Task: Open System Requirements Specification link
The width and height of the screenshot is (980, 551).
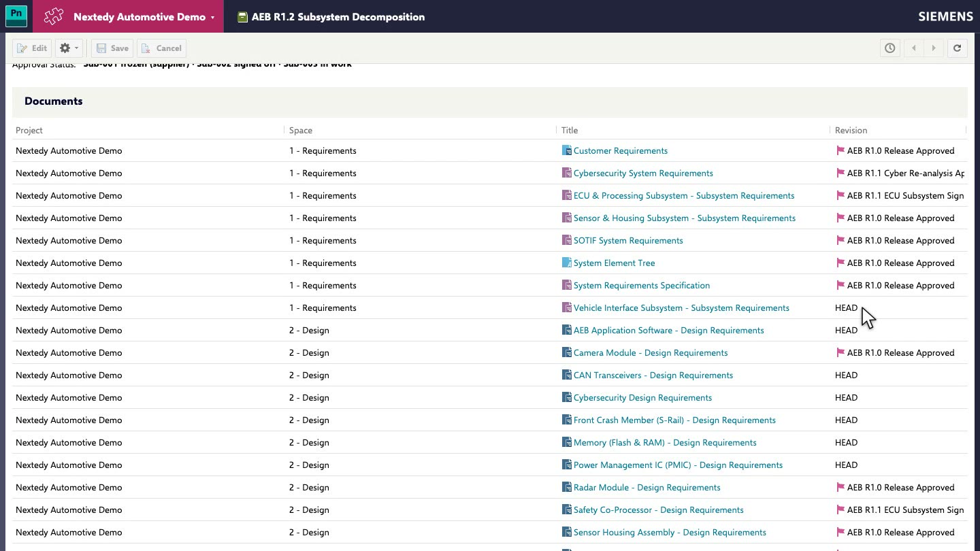Action: coord(642,286)
